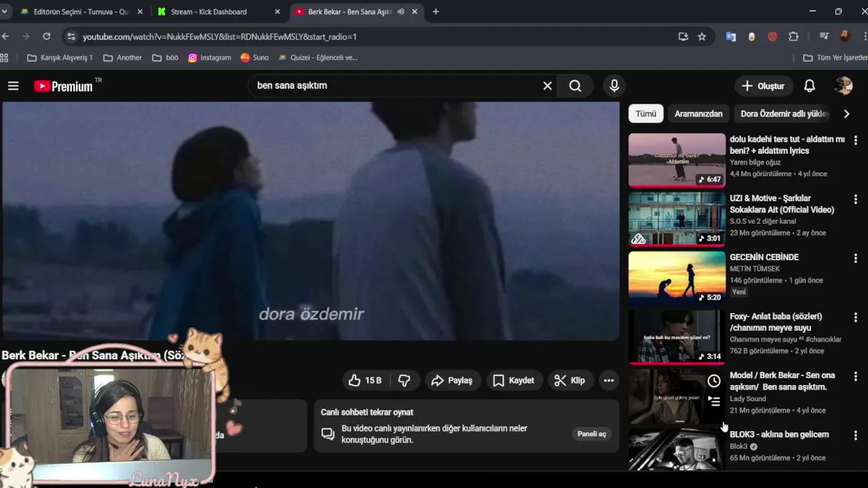
Task: Click the 'Oluştur' create button
Action: (x=764, y=86)
